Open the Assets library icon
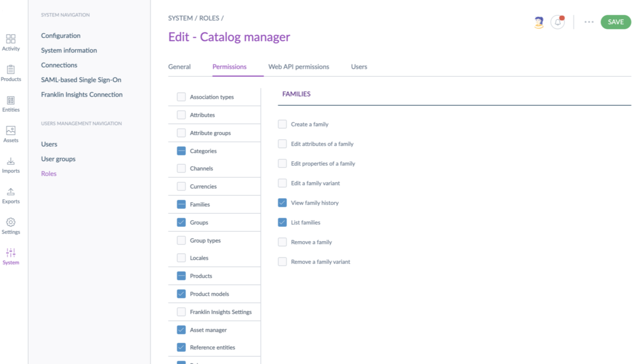 tap(11, 131)
